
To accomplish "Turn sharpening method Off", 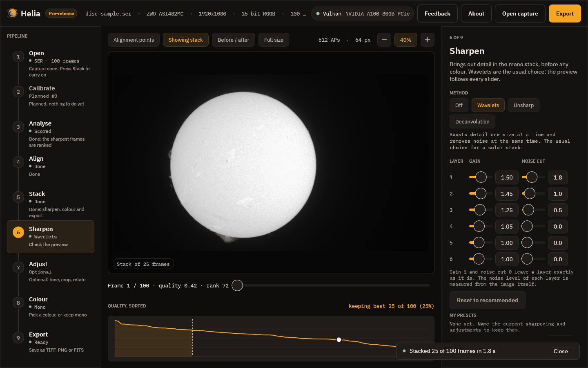I will coord(459,105).
